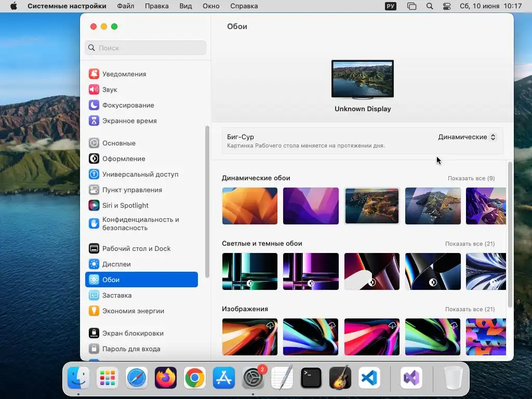Image resolution: width=532 pixels, height=399 pixels.
Task: Open the Вид menu
Action: coord(185,6)
